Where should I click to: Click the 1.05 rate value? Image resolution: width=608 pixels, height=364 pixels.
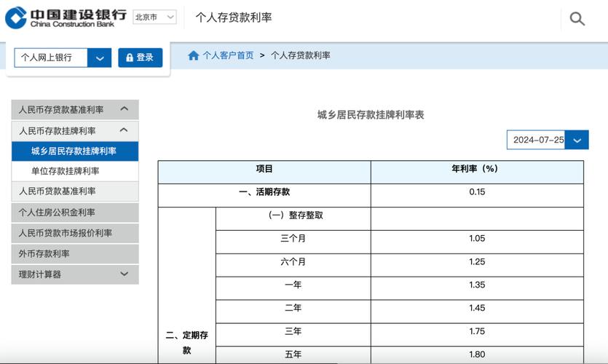point(477,238)
